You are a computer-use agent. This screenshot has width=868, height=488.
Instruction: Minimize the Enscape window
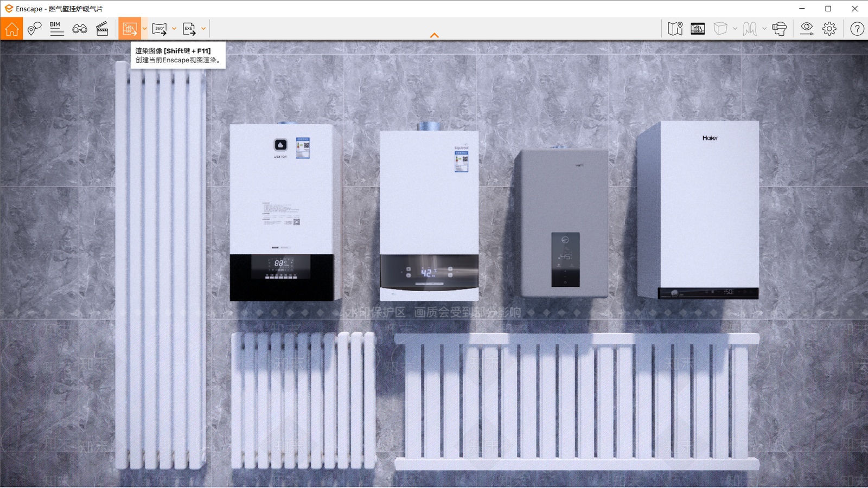click(x=802, y=9)
